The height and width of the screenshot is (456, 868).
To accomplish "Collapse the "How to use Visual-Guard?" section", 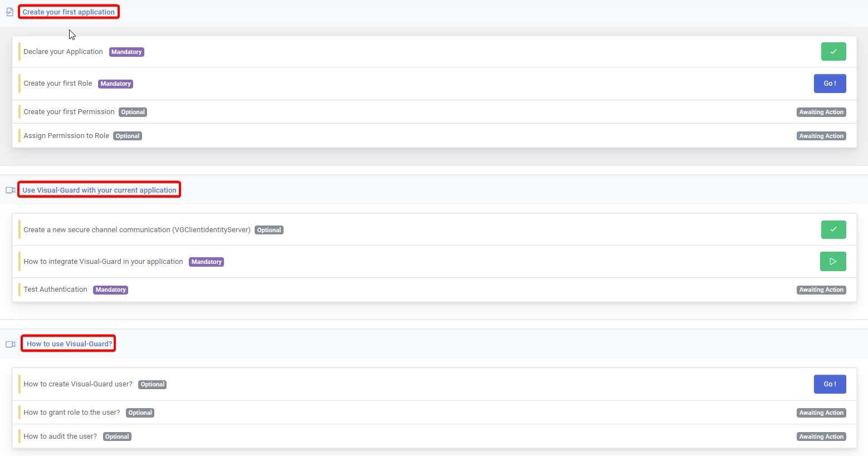I will pos(68,343).
